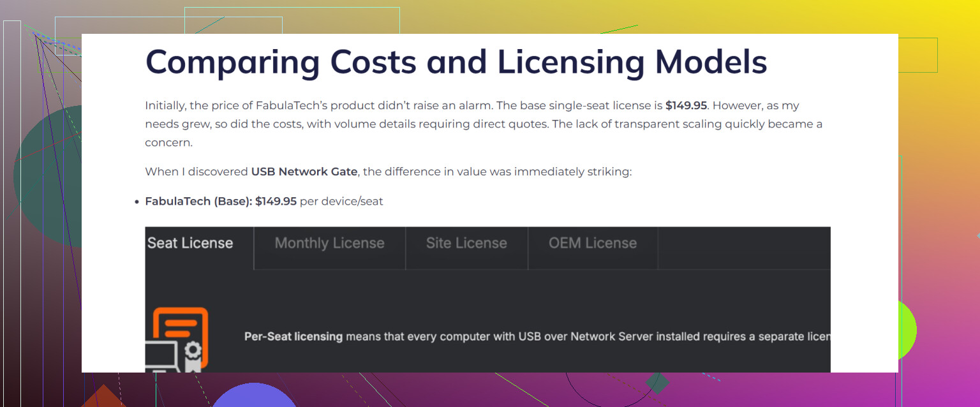Select the Seat License tab
The image size is (980, 407).
pyautogui.click(x=191, y=244)
